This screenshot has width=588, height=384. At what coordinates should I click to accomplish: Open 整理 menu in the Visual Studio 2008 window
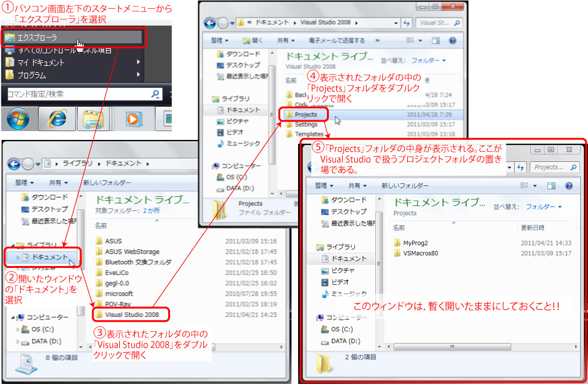[x=220, y=41]
